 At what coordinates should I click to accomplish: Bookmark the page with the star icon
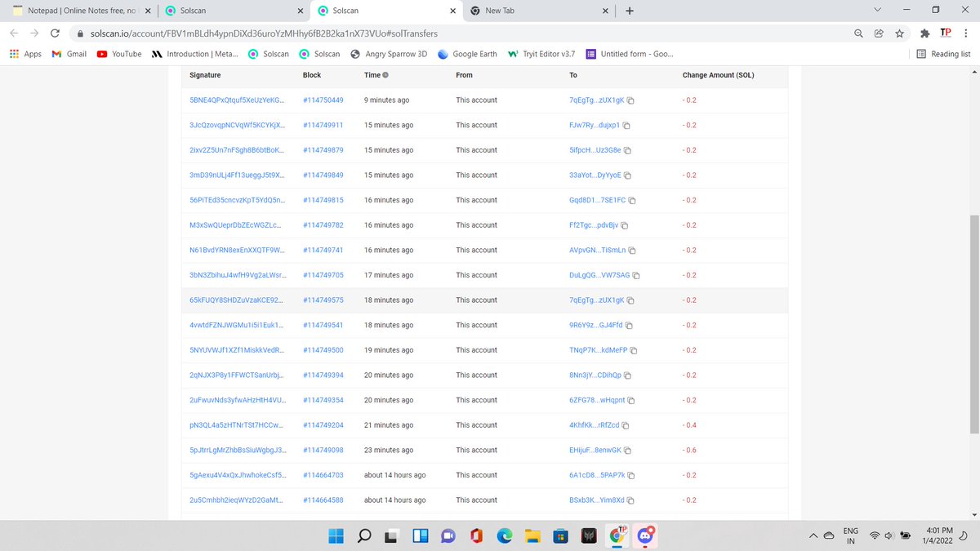point(900,33)
